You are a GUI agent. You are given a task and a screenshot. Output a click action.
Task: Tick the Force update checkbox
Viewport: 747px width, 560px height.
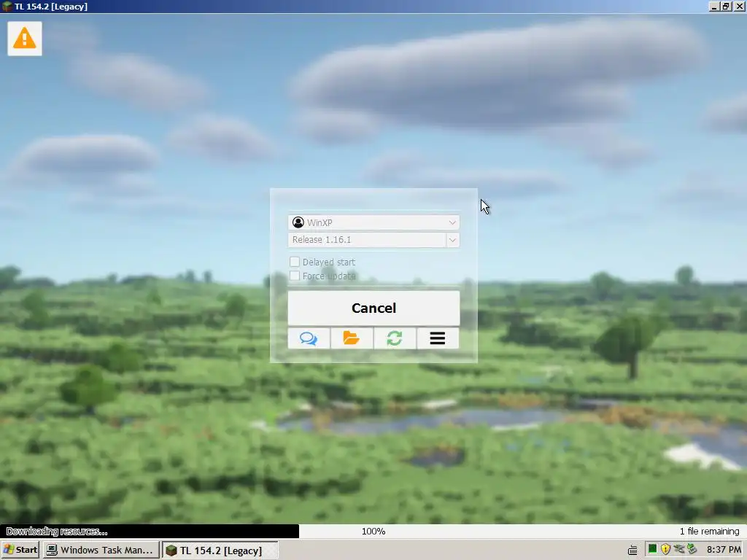click(295, 276)
